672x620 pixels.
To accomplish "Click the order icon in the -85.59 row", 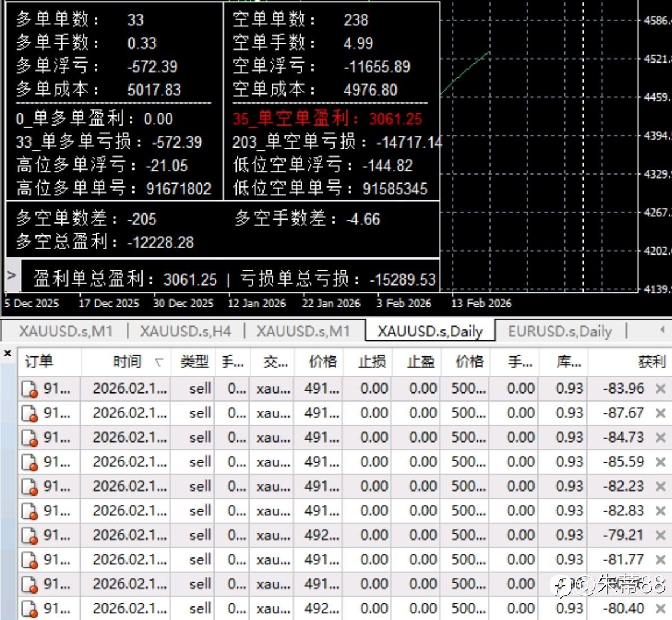I will pyautogui.click(x=29, y=462).
